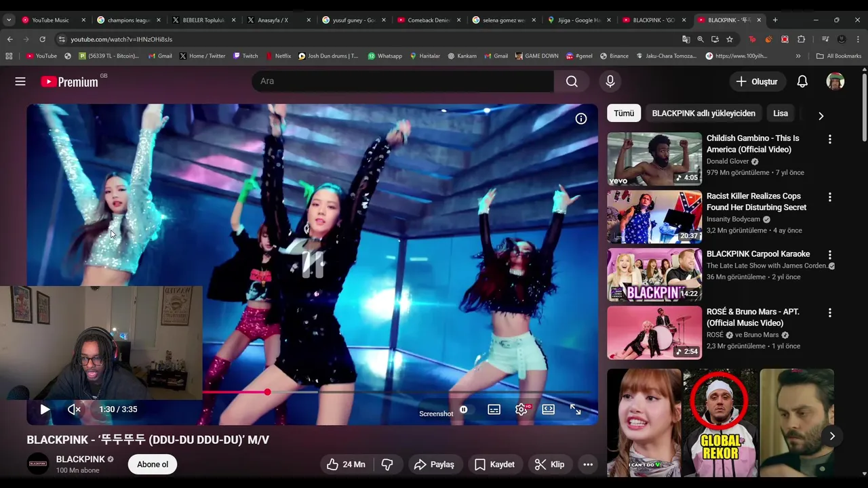Viewport: 868px width, 488px height.
Task: Toggle subtitles in the player
Action: 494,409
